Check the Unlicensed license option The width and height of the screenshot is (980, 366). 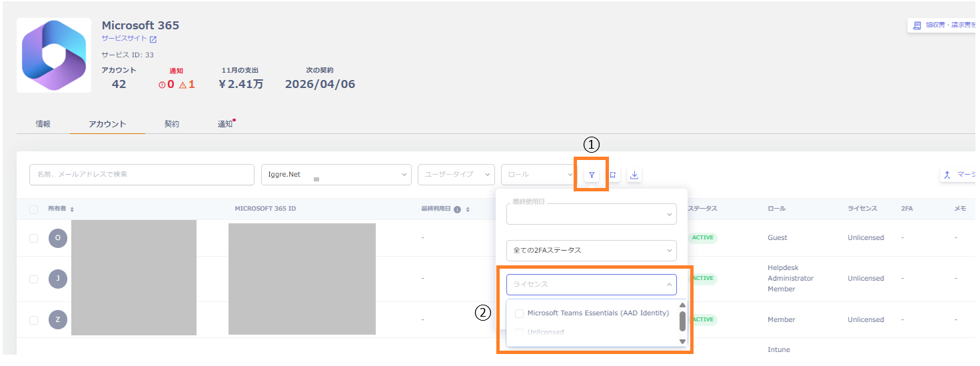[520, 332]
